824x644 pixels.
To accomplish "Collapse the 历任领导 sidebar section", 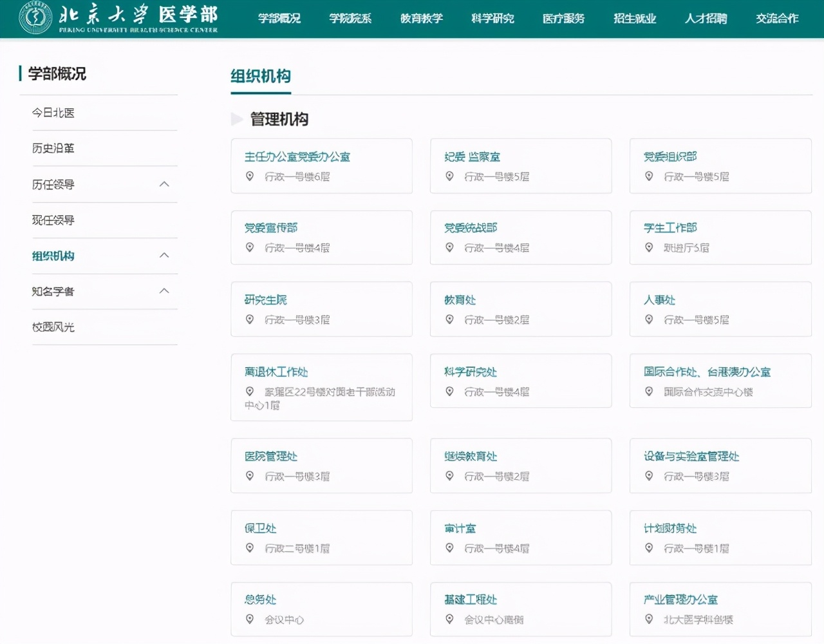I will pos(165,184).
